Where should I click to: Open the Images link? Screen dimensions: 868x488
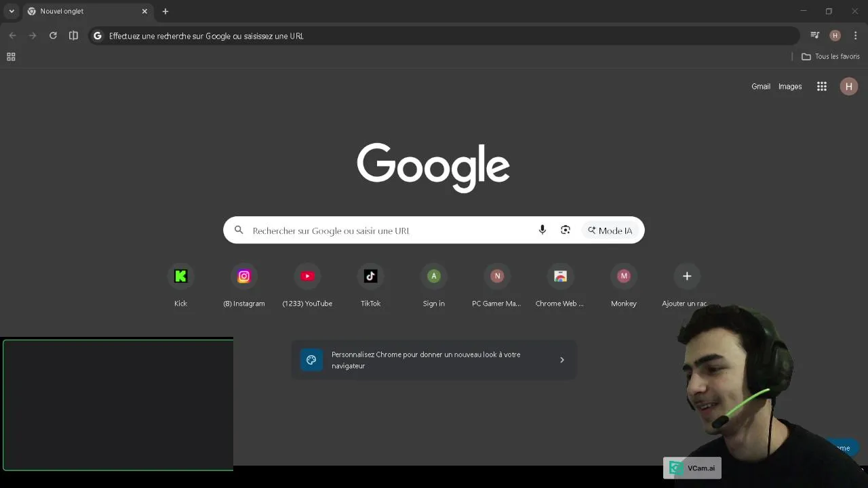(x=790, y=86)
